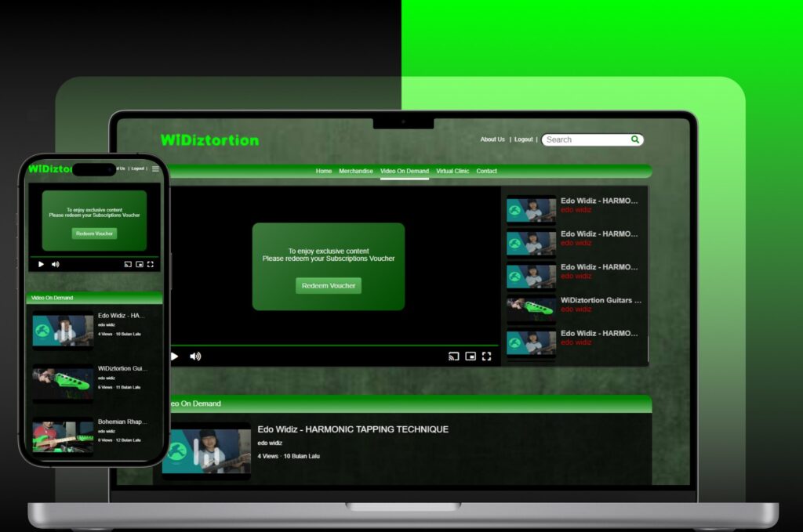Open Bohemian Rhap... thumbnail on phone
This screenshot has width=803, height=532.
point(63,437)
